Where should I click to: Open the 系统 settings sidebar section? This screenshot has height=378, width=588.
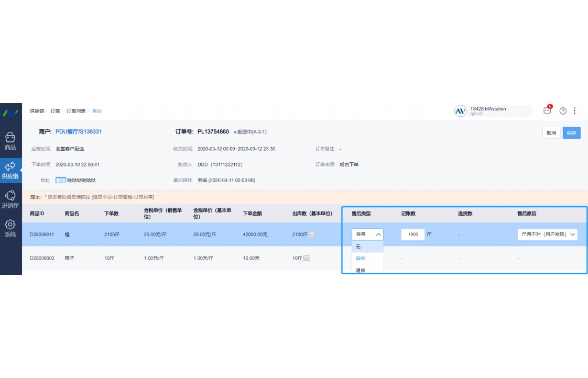tap(10, 228)
